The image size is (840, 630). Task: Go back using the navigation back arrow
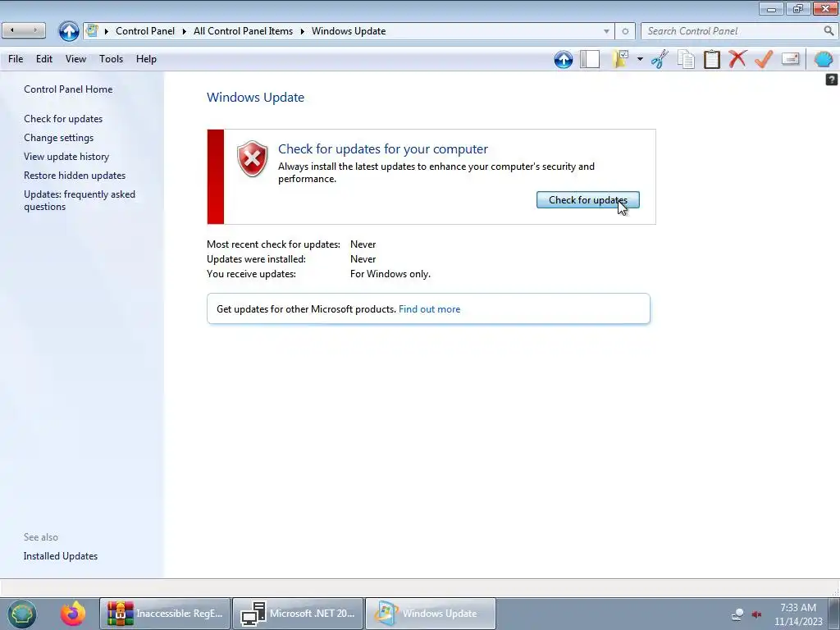click(x=12, y=30)
